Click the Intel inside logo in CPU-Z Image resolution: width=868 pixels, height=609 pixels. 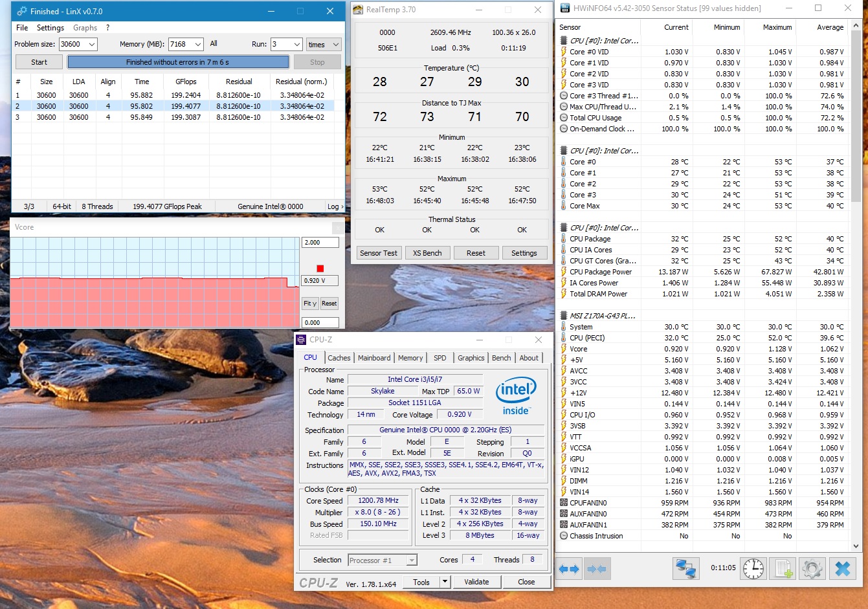pyautogui.click(x=516, y=395)
